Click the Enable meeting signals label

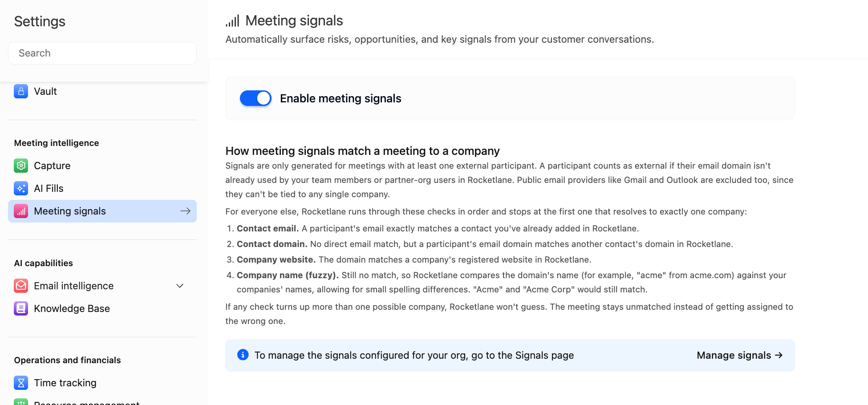coord(341,98)
